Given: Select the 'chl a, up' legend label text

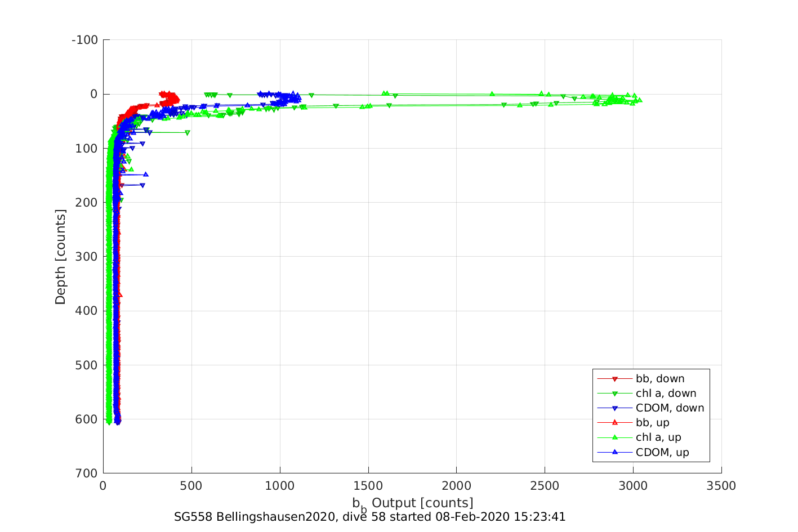Looking at the screenshot, I should pos(658,437).
